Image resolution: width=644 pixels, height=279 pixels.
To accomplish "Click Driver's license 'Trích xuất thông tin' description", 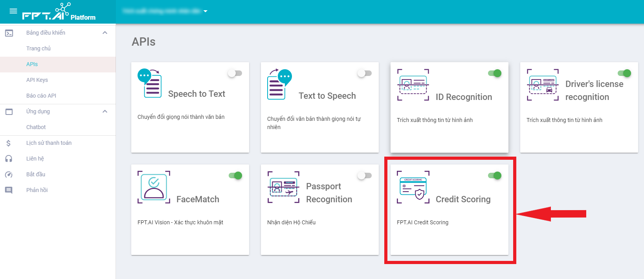I will pos(564,120).
